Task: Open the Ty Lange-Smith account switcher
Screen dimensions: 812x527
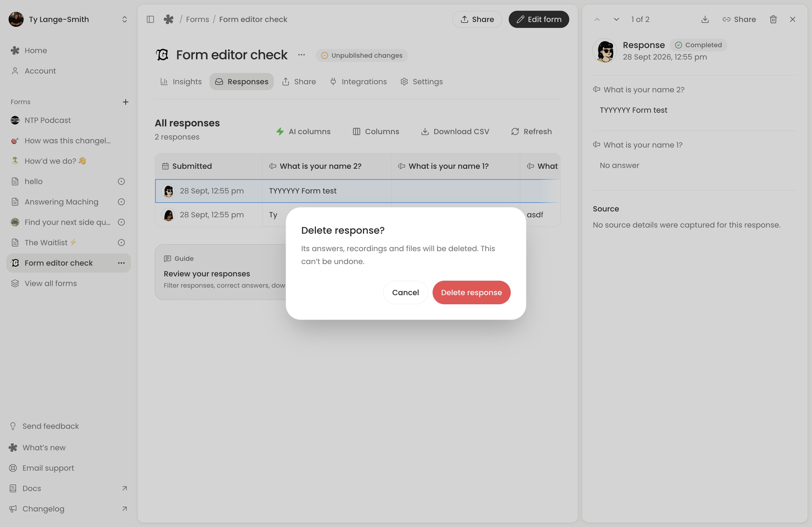Action: [x=68, y=19]
